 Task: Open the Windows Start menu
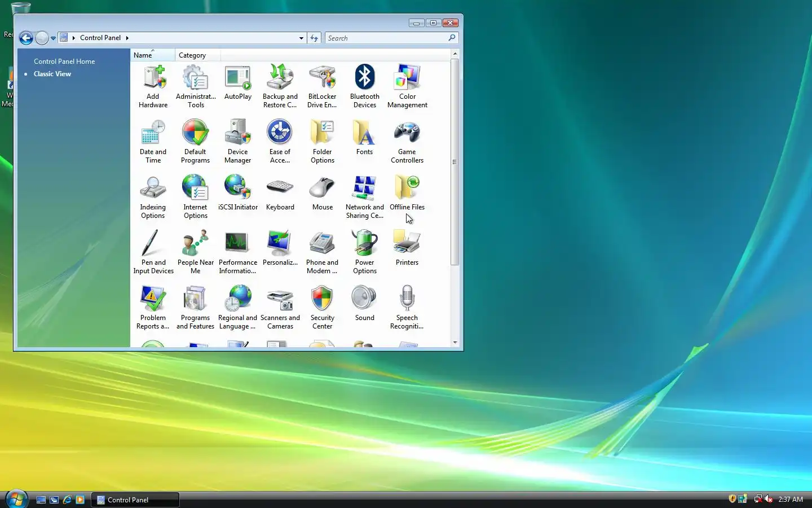(16, 499)
